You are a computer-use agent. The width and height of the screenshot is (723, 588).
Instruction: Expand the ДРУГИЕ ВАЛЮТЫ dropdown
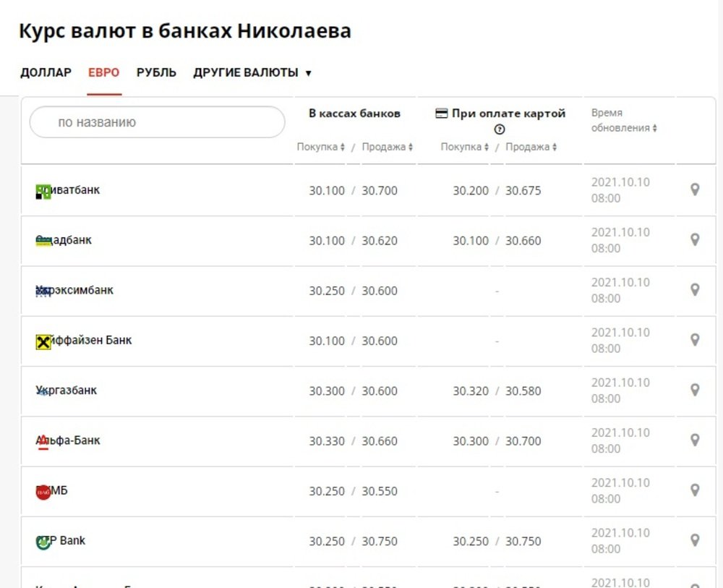coord(252,73)
